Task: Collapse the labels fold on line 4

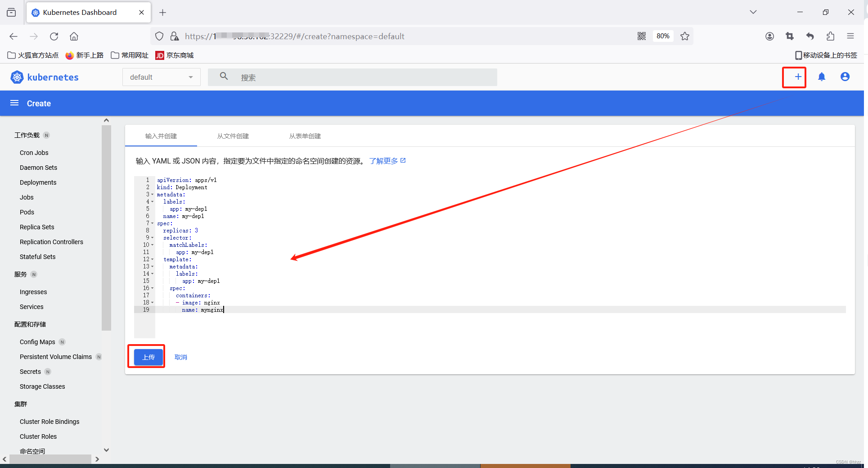Action: click(152, 202)
